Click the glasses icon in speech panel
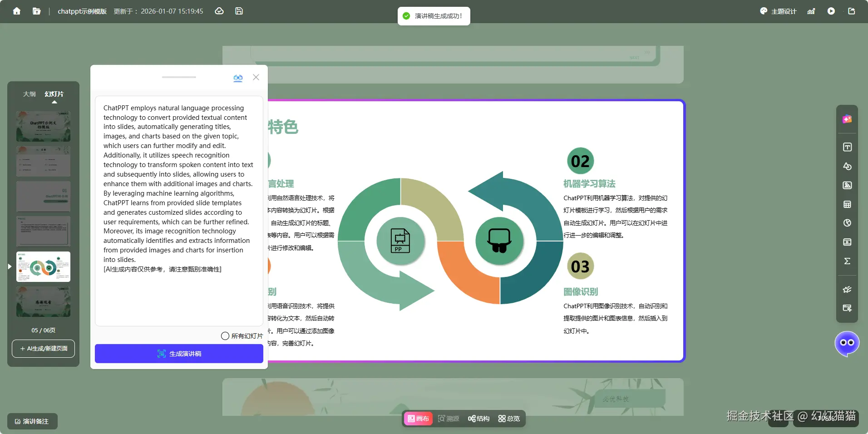 pyautogui.click(x=238, y=78)
